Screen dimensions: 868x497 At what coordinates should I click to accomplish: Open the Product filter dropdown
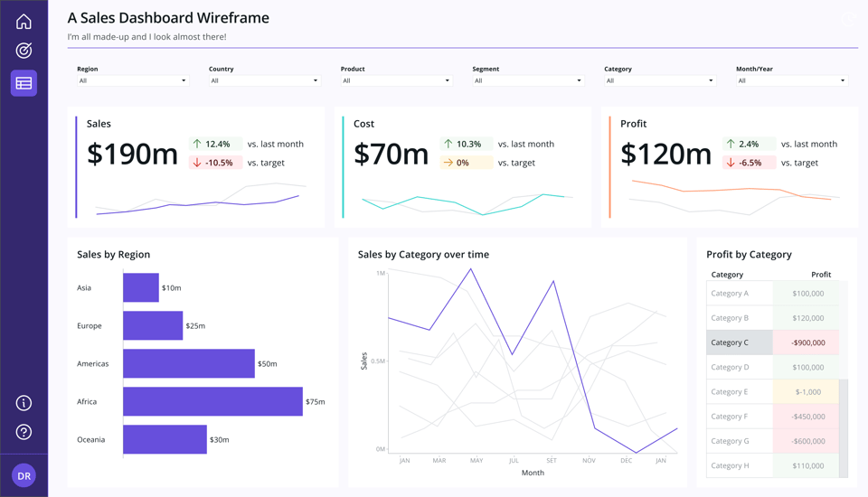pyautogui.click(x=396, y=80)
